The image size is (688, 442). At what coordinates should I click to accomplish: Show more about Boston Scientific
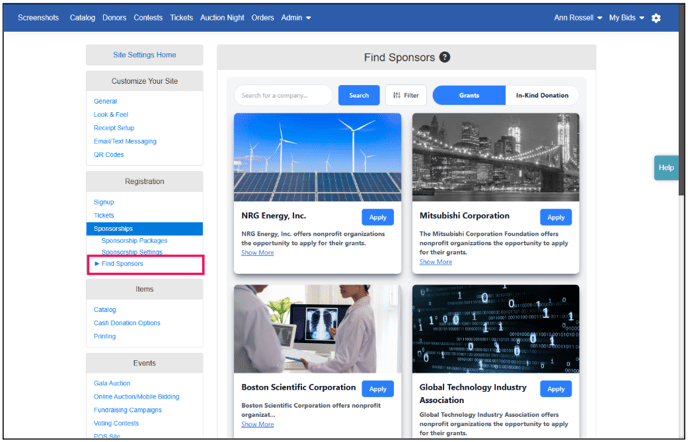(x=258, y=424)
